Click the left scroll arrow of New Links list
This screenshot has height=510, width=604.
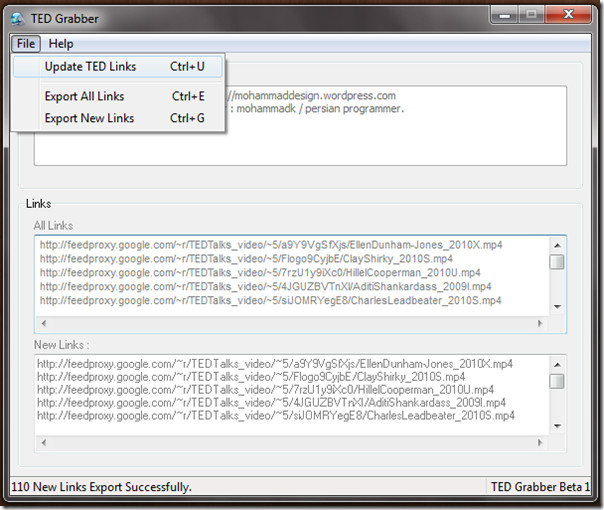(x=44, y=443)
